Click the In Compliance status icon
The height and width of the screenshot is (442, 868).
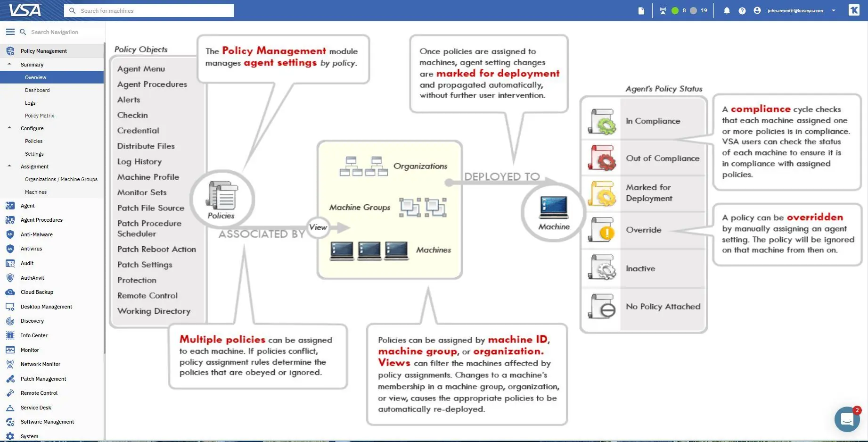click(602, 121)
